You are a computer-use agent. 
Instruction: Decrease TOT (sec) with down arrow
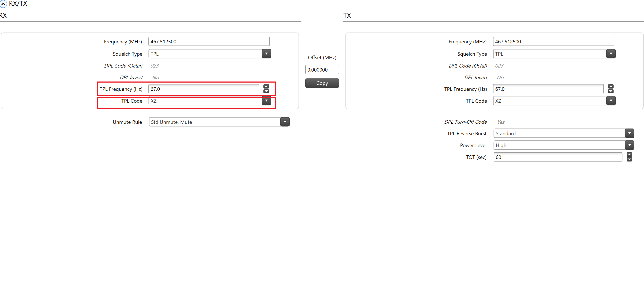pos(629,159)
